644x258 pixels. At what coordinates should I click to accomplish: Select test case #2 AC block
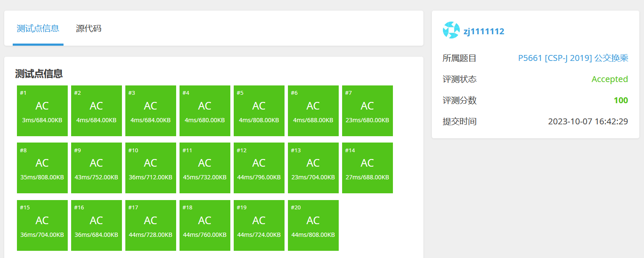coord(97,111)
